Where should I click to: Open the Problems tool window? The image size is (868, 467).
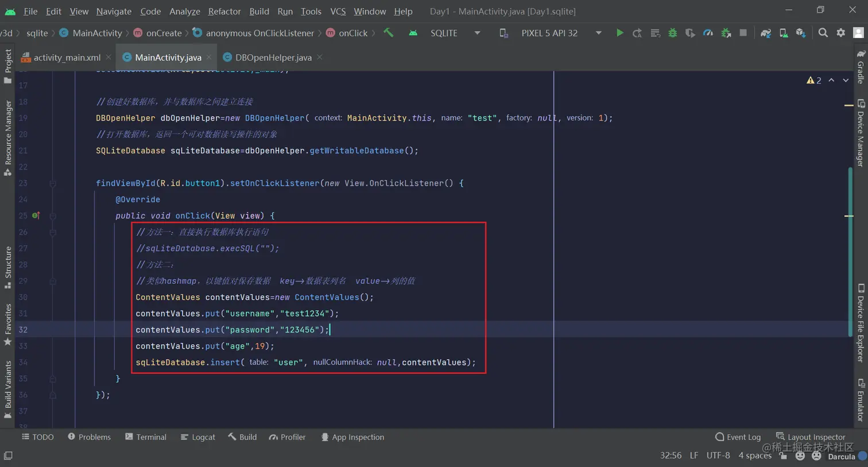89,437
